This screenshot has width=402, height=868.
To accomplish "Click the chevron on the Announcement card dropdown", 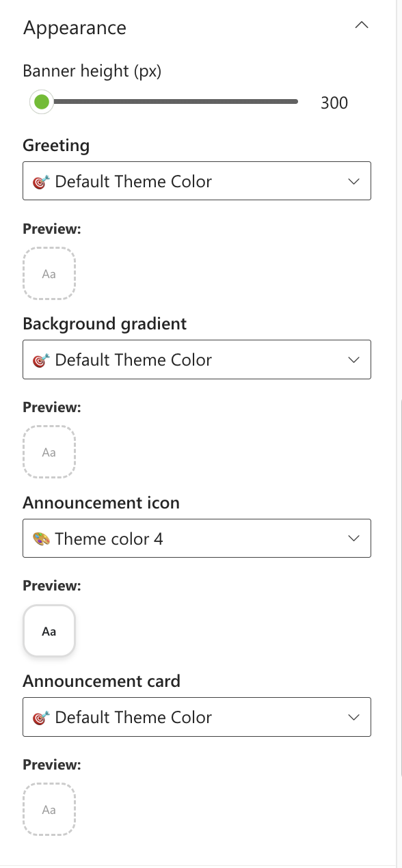I will point(353,717).
